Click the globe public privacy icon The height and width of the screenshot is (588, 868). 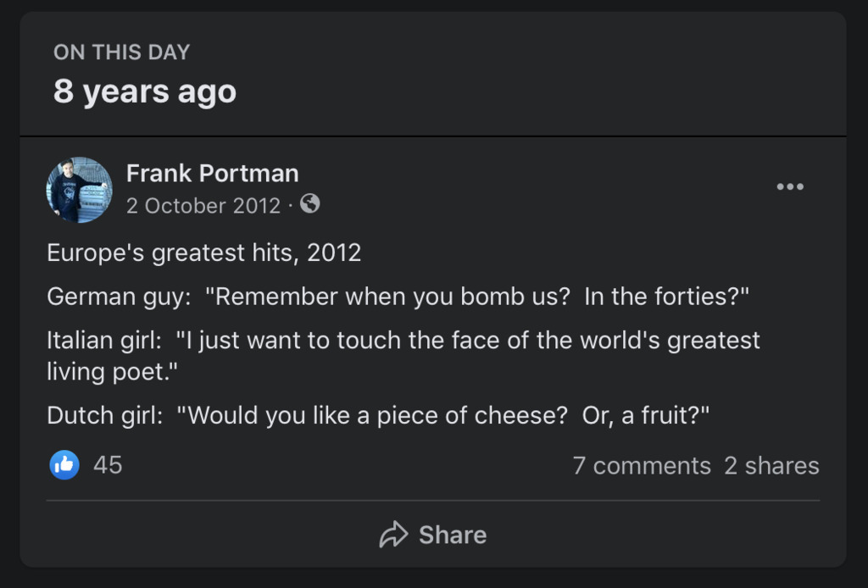pyautogui.click(x=310, y=204)
